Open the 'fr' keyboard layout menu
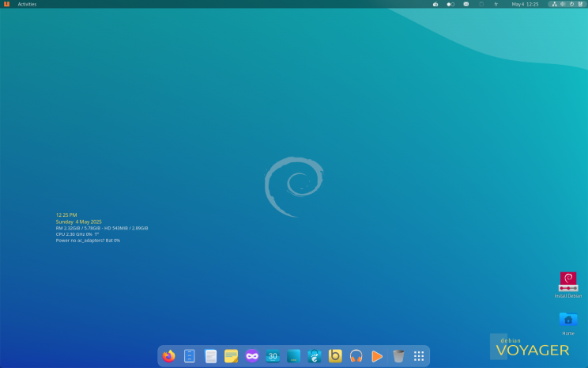The image size is (588, 368). 496,4
